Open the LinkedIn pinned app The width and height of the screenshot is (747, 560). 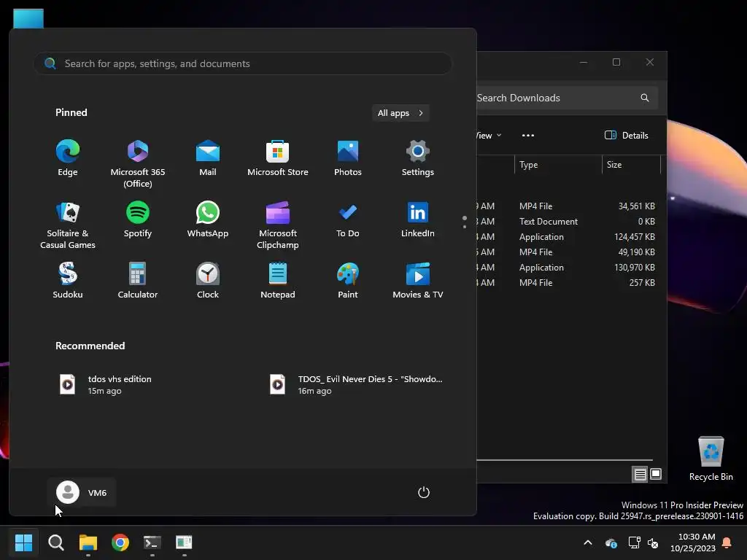click(x=418, y=219)
